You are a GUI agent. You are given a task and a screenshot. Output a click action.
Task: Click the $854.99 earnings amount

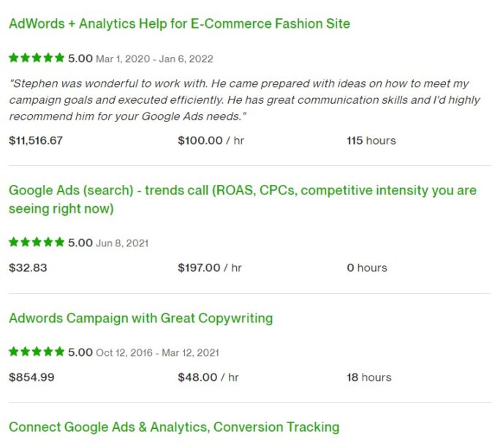click(31, 377)
